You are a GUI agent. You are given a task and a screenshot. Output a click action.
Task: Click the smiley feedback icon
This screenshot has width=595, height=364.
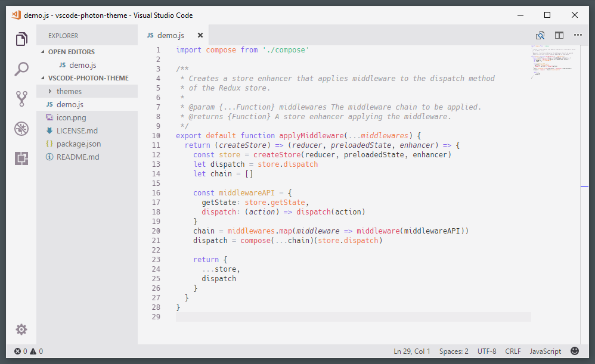click(x=575, y=351)
